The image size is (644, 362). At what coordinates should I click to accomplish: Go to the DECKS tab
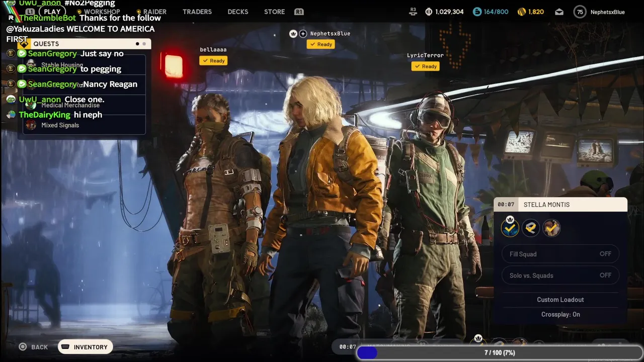pos(237,12)
